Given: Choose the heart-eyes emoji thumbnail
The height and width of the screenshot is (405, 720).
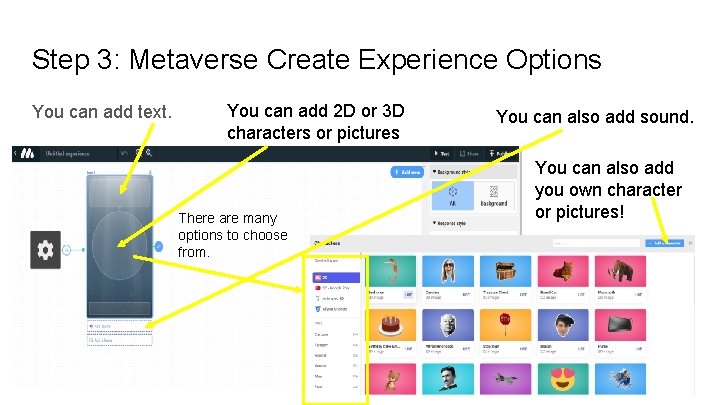Looking at the screenshot, I should (563, 379).
